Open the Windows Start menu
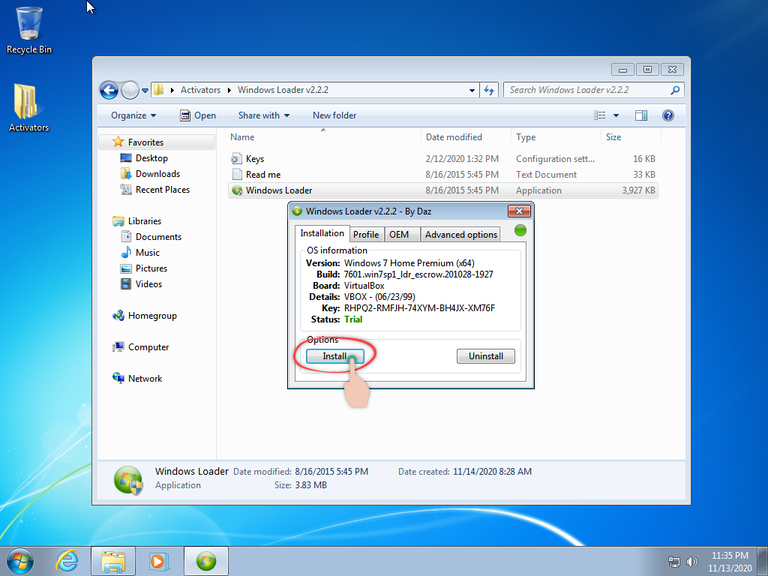 point(21,561)
